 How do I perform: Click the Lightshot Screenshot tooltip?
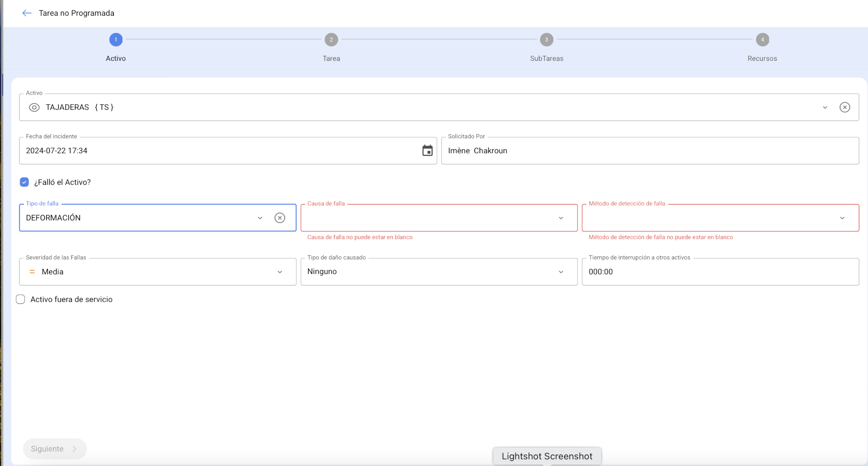click(x=547, y=456)
